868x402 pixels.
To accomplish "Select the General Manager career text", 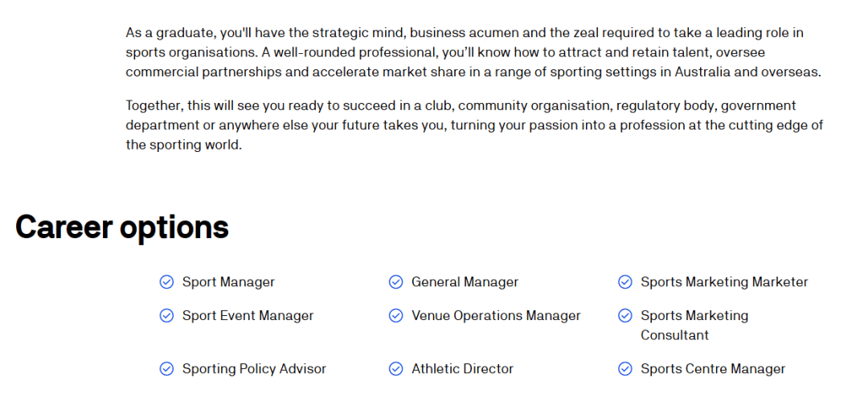I will pyautogui.click(x=465, y=282).
